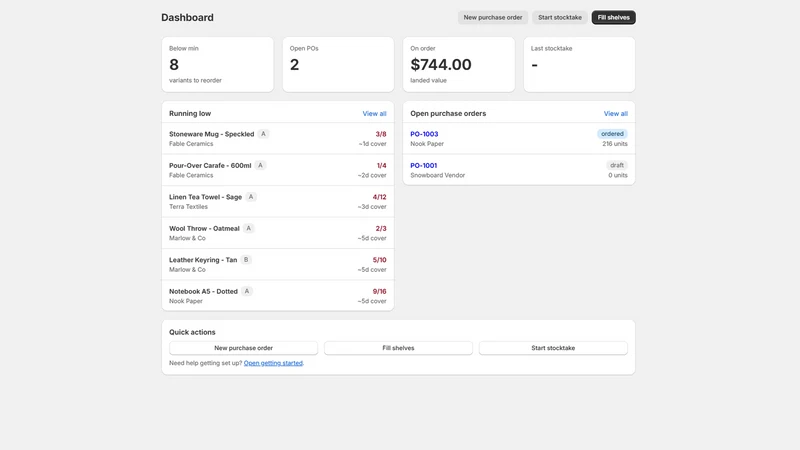Viewport: 800px width, 450px height.
Task: Select Pour-Over Carafe - 600ml row
Action: (x=278, y=170)
